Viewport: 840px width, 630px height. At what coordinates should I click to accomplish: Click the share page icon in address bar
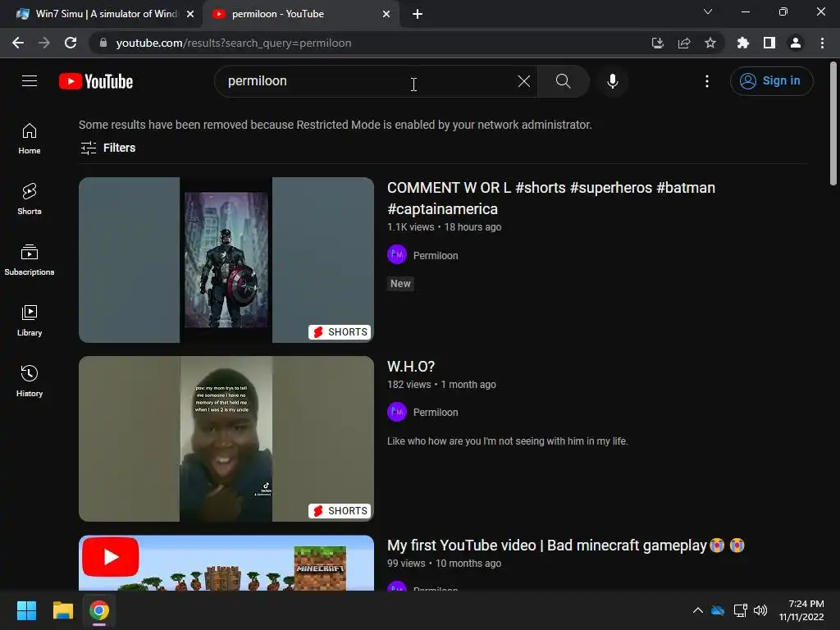pyautogui.click(x=684, y=43)
